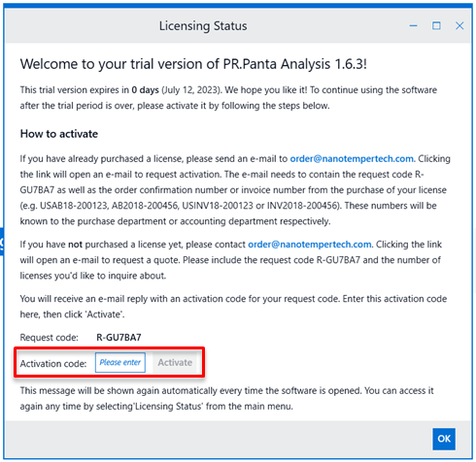The height and width of the screenshot is (462, 476).
Task: Click the 'Welcome to your trial version' heading
Action: [193, 64]
